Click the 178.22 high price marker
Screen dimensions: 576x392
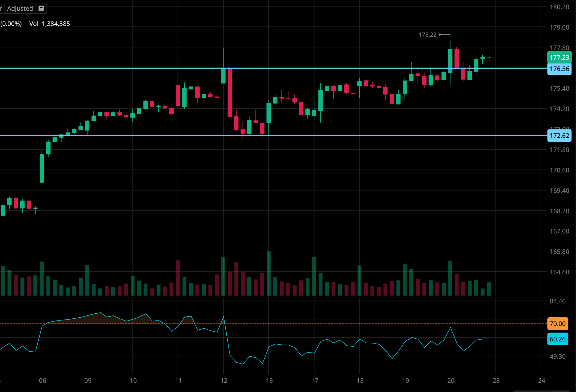coord(428,35)
